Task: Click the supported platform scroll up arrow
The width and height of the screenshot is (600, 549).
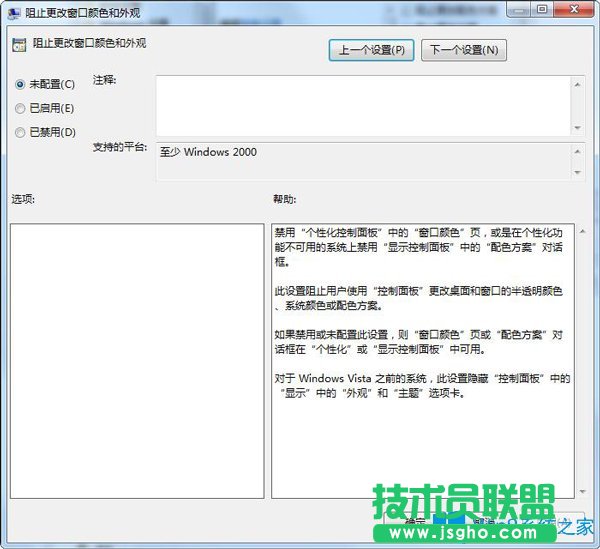Action: click(577, 152)
